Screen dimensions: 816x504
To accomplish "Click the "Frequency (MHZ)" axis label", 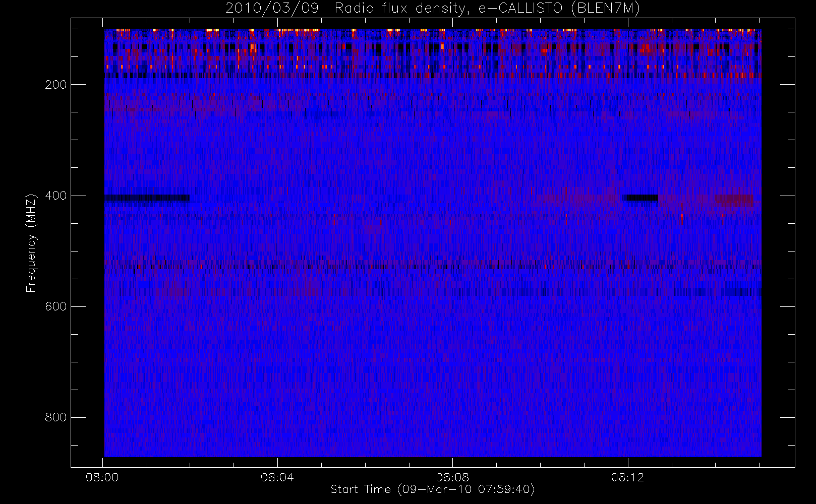I will point(31,242).
